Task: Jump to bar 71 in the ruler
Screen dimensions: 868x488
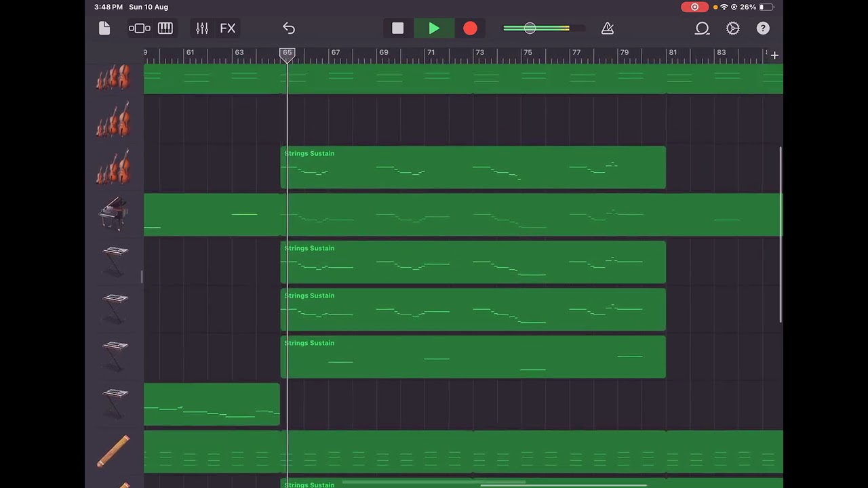Action: 431,53
